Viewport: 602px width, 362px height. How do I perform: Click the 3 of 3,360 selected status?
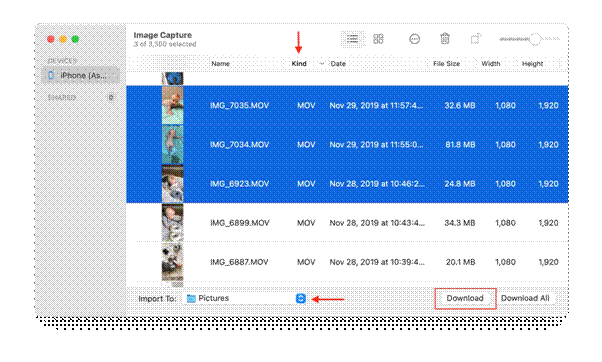(x=165, y=44)
